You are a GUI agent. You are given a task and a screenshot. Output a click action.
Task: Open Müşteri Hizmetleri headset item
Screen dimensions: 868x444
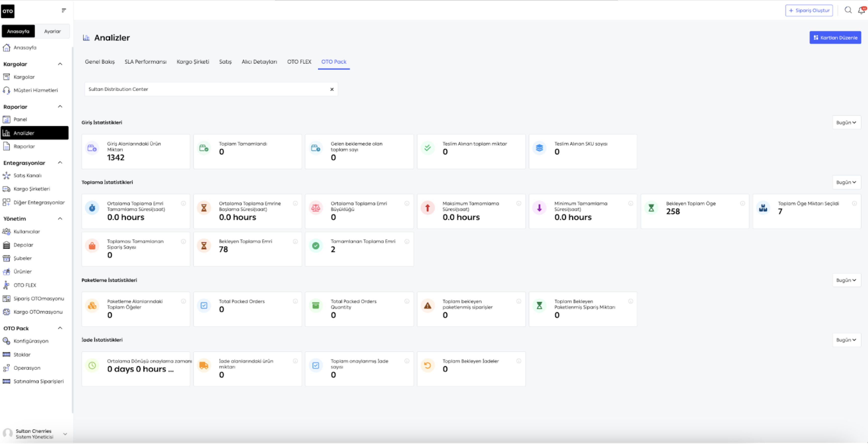coord(35,90)
